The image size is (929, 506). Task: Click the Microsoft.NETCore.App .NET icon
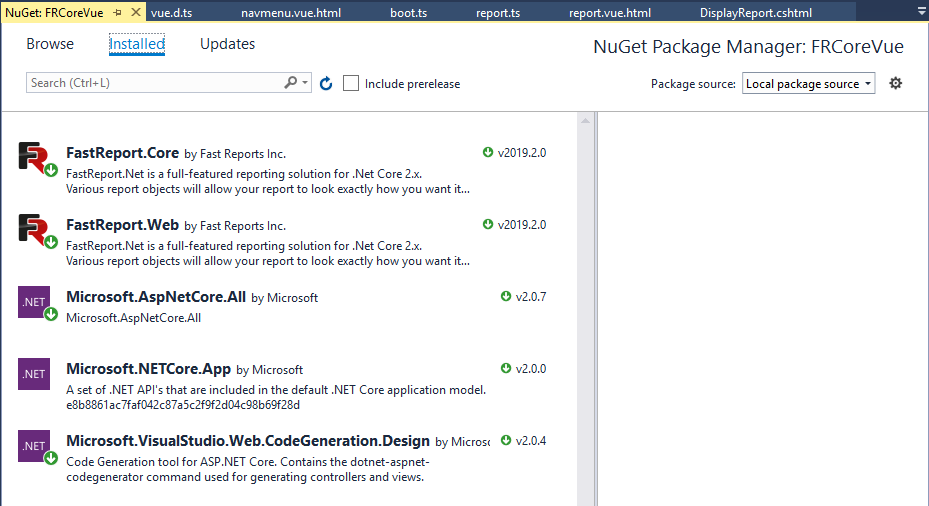34,374
